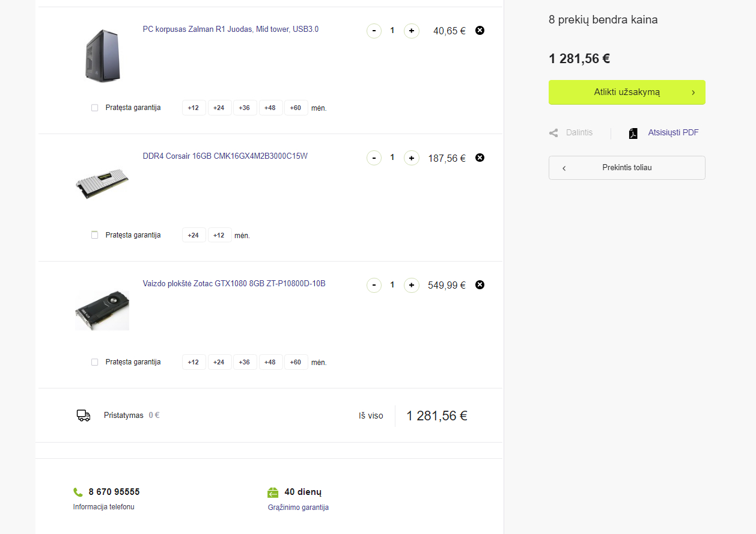This screenshot has width=756, height=534.
Task: Decrease the Corsair 16GB RAM quantity
Action: (374, 158)
